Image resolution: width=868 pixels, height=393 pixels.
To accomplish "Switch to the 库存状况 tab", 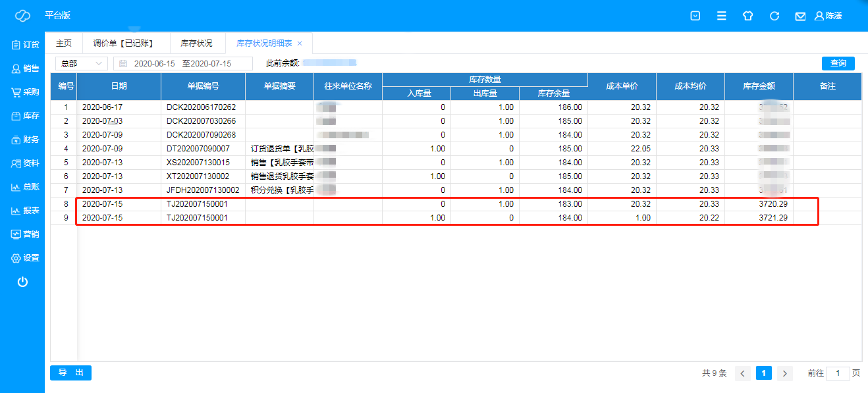I will [196, 43].
